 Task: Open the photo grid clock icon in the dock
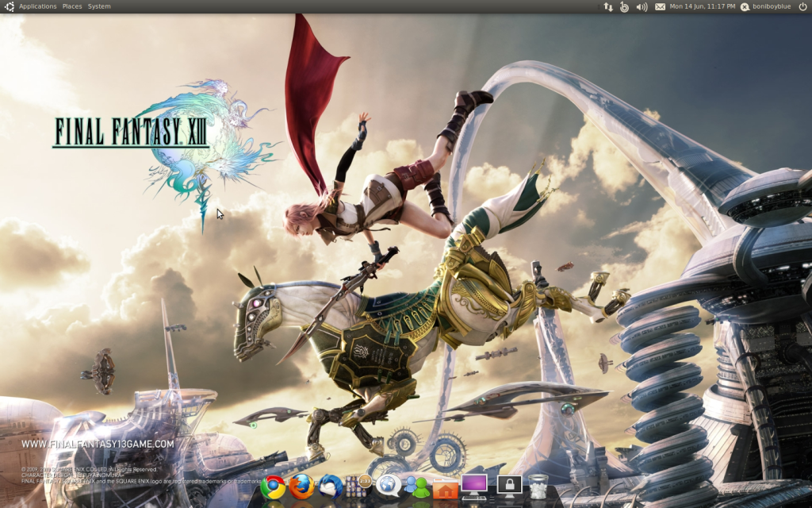pyautogui.click(x=358, y=487)
